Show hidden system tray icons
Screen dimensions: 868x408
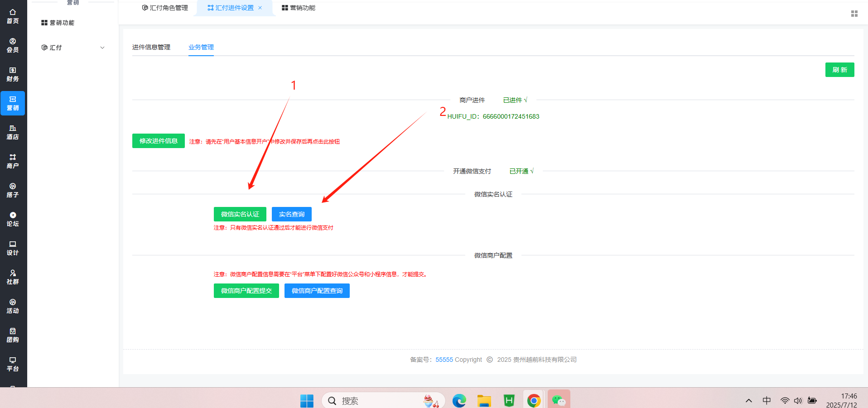[749, 401]
